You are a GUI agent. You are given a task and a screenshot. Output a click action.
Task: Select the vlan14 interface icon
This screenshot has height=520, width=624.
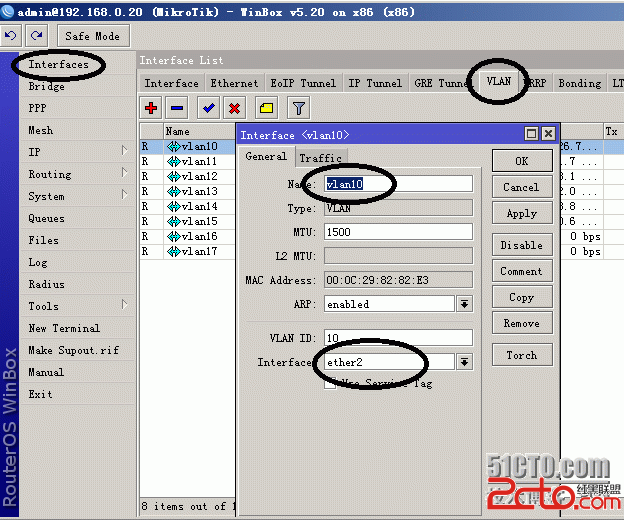174,206
